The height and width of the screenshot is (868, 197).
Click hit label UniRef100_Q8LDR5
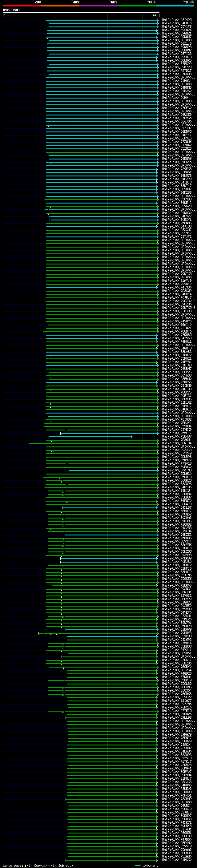177,60
